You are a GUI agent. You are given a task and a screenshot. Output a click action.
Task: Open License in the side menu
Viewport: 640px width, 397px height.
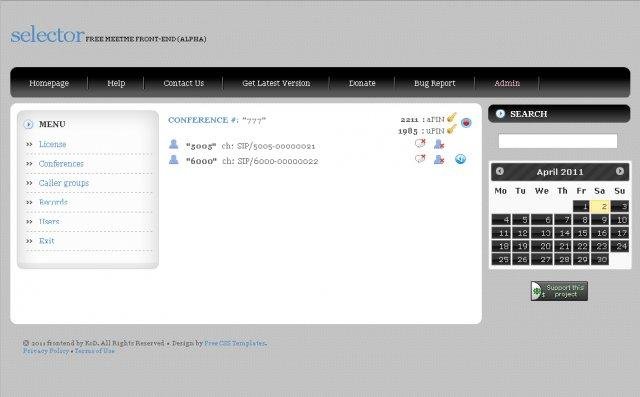[52, 144]
